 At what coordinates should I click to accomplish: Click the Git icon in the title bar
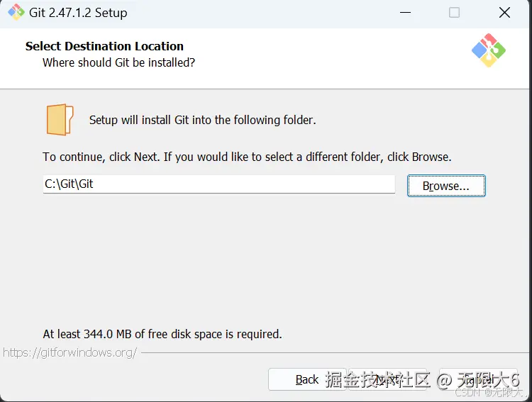(x=16, y=13)
